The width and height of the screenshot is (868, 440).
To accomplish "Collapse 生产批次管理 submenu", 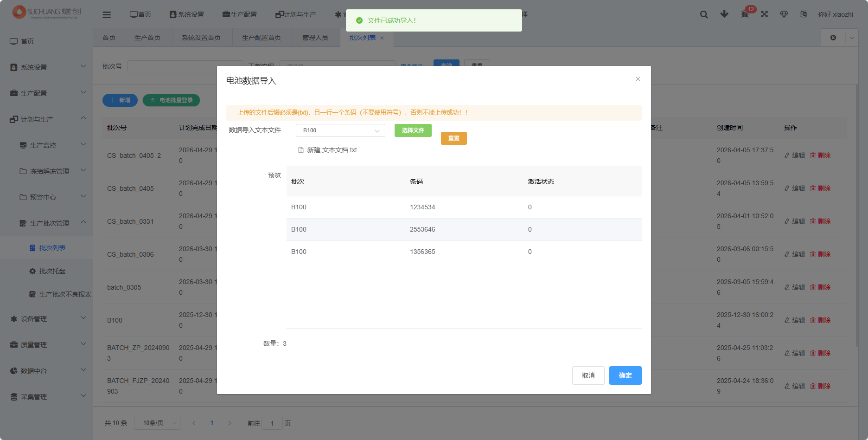I will (x=46, y=223).
